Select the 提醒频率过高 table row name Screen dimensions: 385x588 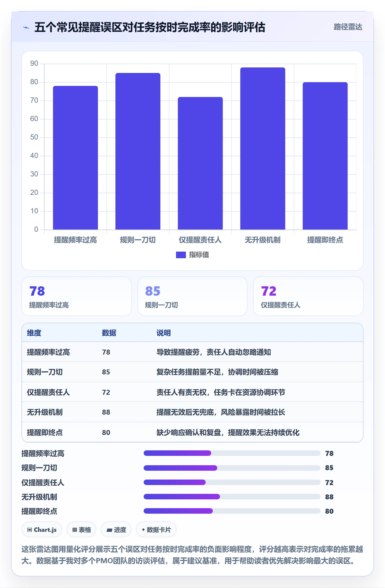pos(48,352)
